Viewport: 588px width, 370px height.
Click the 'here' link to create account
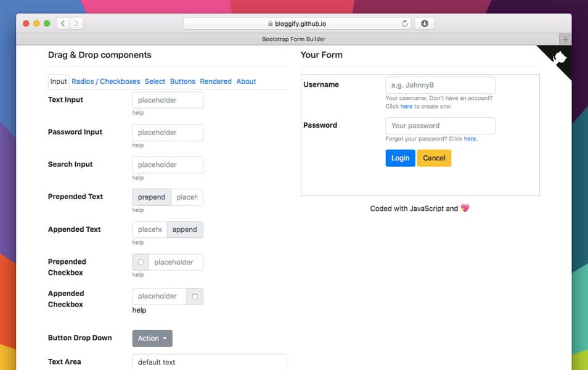click(x=407, y=107)
